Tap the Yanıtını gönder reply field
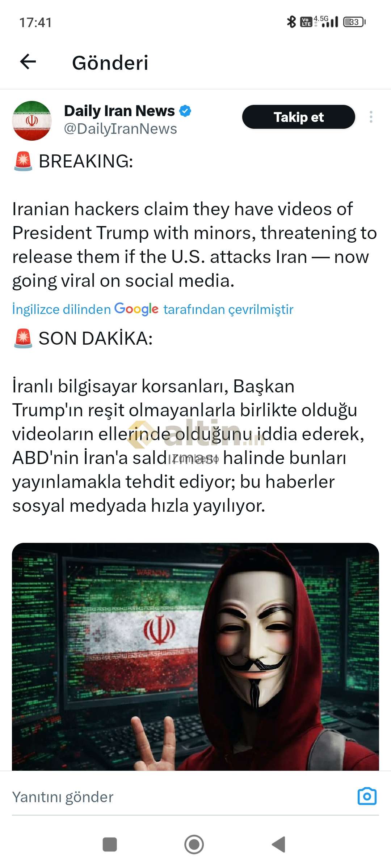Screen dimensions: 391x868 [x=181, y=797]
